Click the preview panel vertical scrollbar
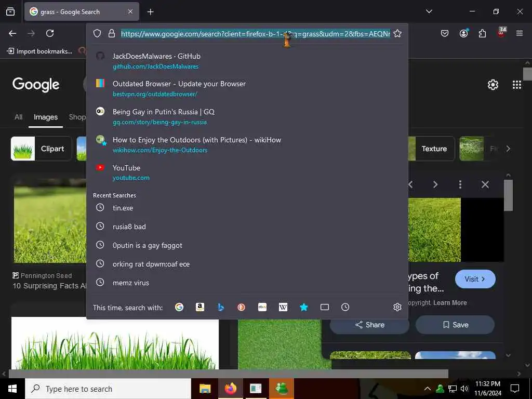Image resolution: width=532 pixels, height=399 pixels. [x=508, y=195]
